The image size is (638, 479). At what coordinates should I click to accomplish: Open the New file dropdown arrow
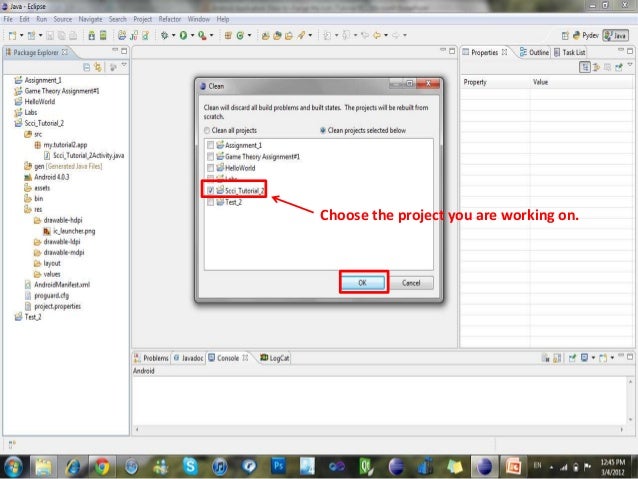(22, 36)
